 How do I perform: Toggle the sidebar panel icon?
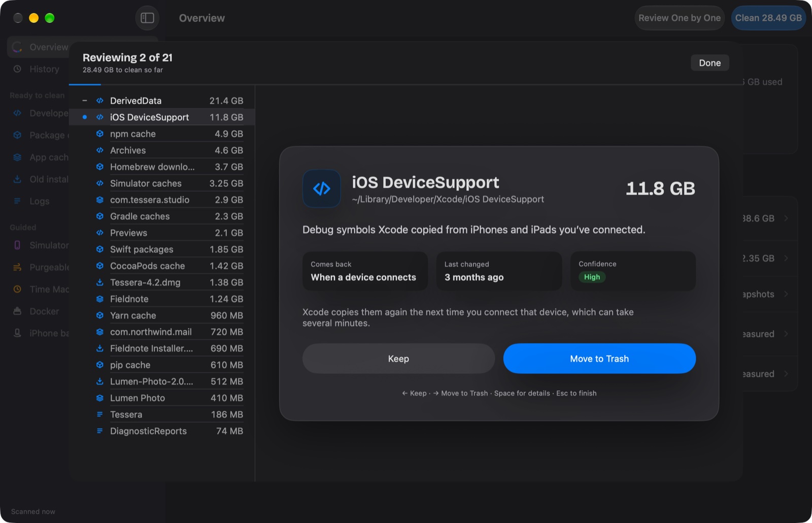[147, 18]
